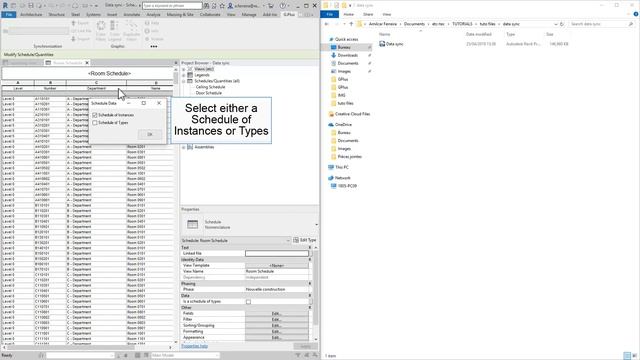Screen dimensions: 640x360
Task: Open the Revit File menu tab
Action: tap(9, 15)
